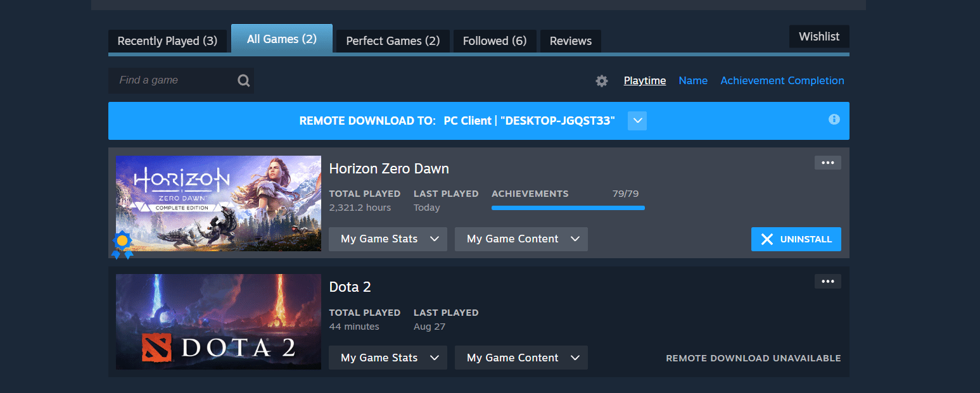This screenshot has width=980, height=393.
Task: Open the games list settings gear
Action: (x=602, y=81)
